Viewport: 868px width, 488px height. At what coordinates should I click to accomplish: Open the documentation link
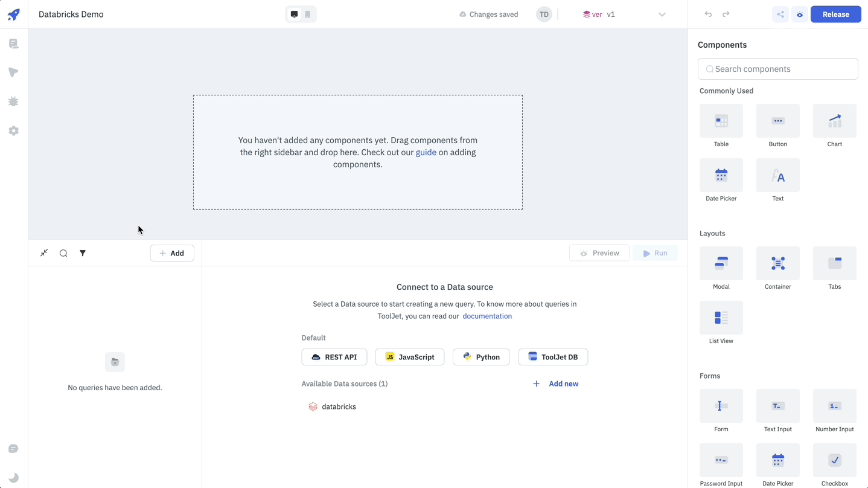tap(487, 316)
